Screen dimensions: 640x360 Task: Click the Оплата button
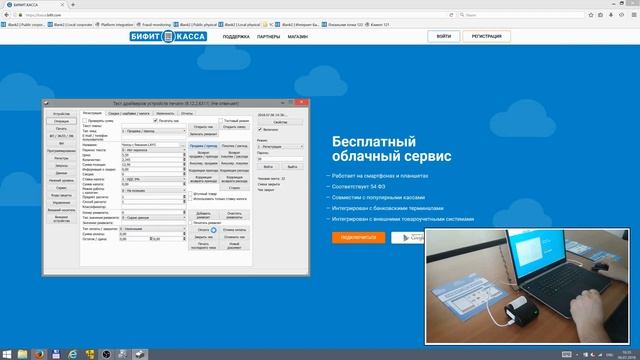(203, 230)
